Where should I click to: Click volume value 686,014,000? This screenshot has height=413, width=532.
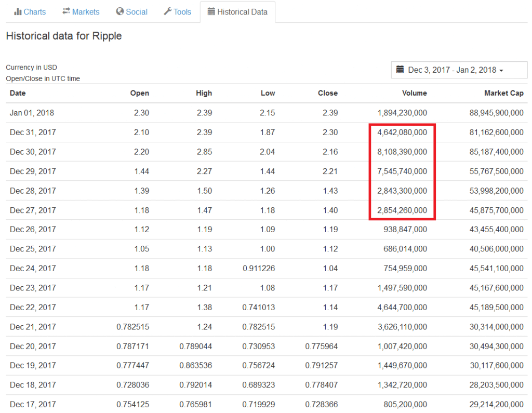[405, 249]
